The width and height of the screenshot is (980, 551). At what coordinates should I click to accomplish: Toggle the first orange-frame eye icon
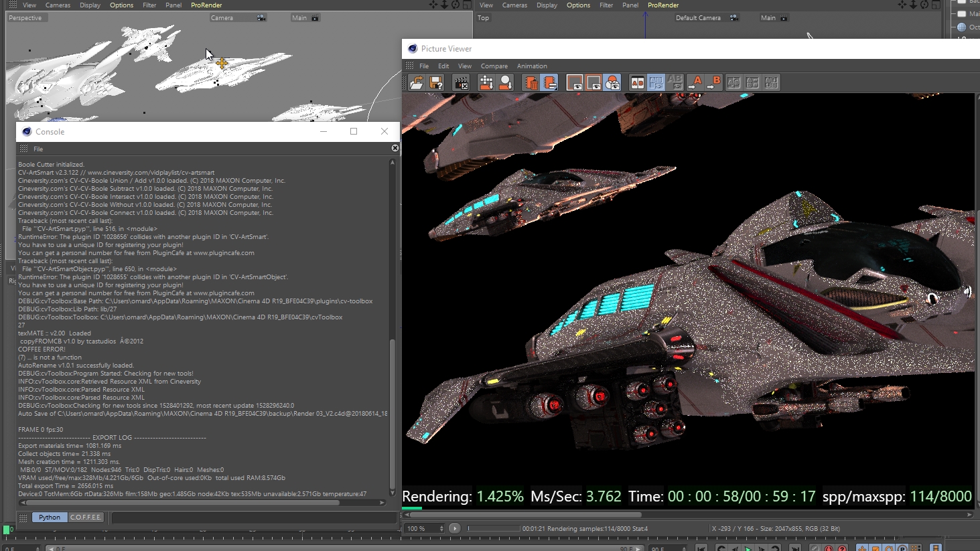[575, 82]
